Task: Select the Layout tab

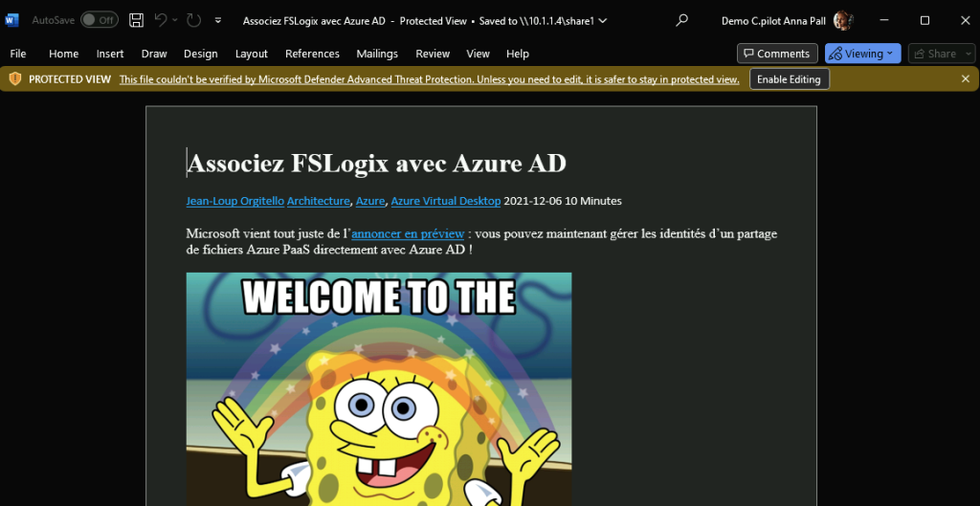Action: (252, 54)
